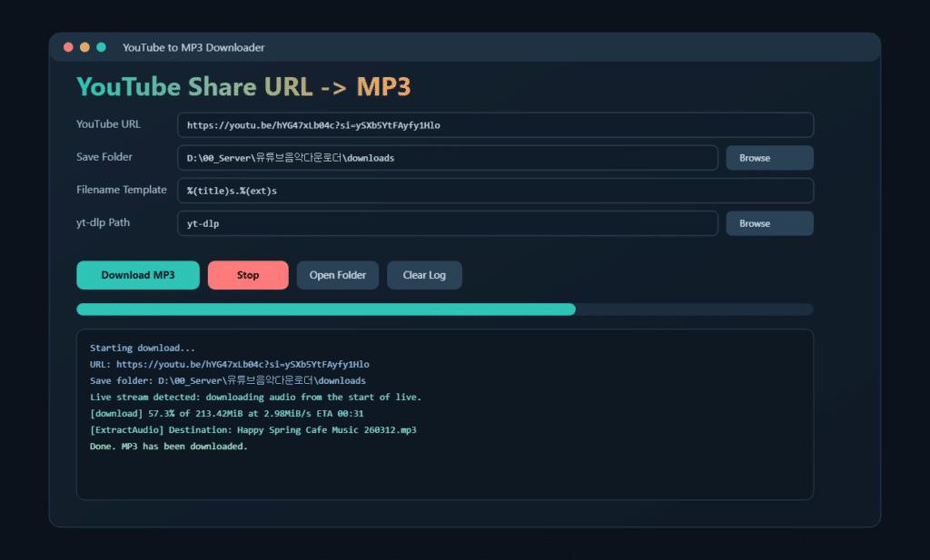Click the teal download progress bar

[326, 309]
